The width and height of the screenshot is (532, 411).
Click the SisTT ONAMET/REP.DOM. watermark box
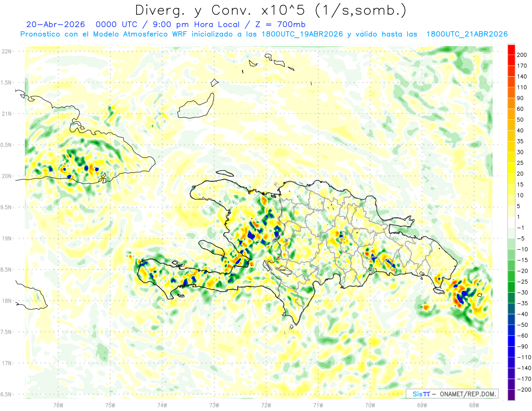[x=452, y=394]
